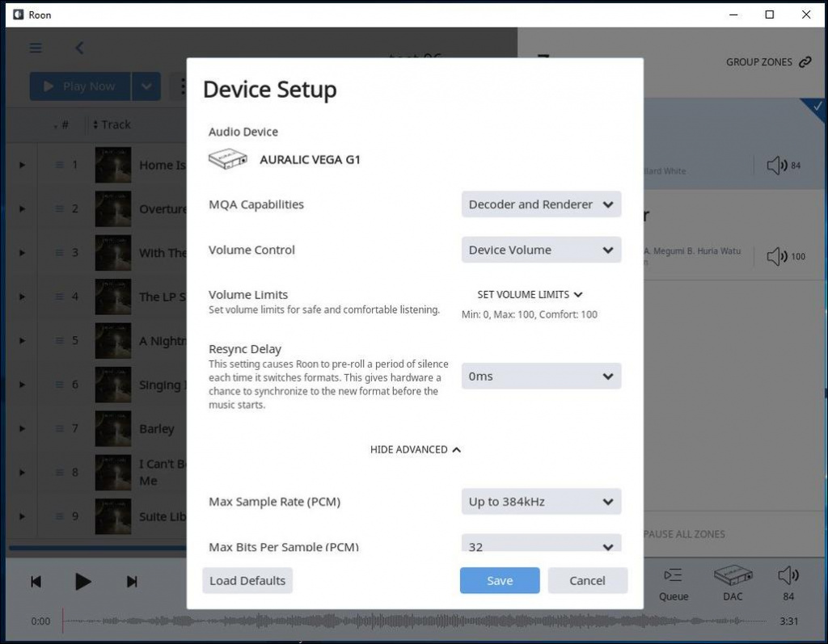
Task: Open the Roon hamburger menu
Action: [x=36, y=48]
